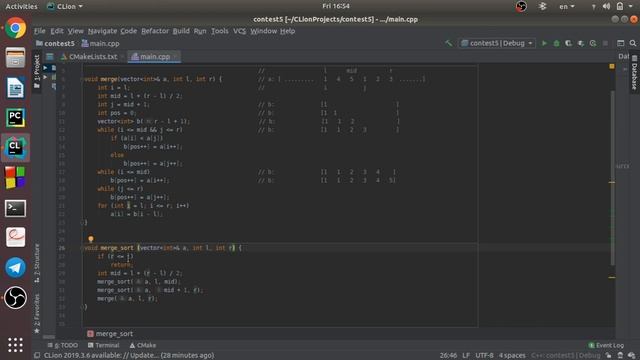
Task: Toggle the Database tool window
Action: click(x=634, y=73)
